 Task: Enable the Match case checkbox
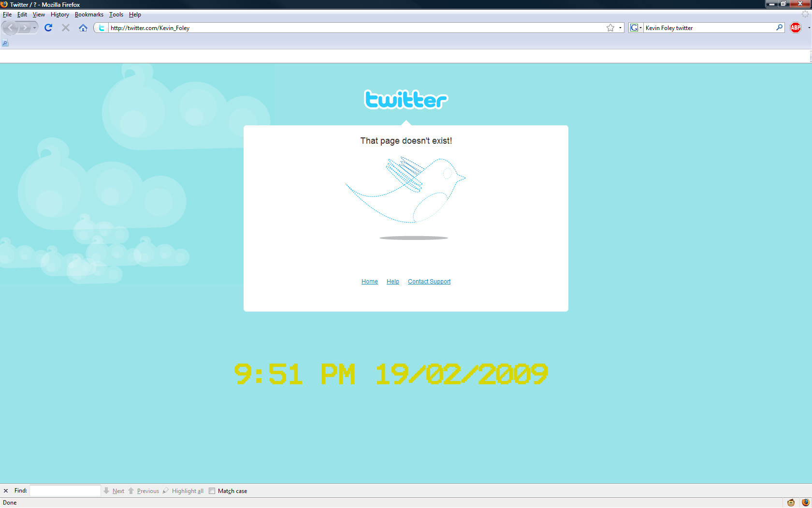point(212,491)
